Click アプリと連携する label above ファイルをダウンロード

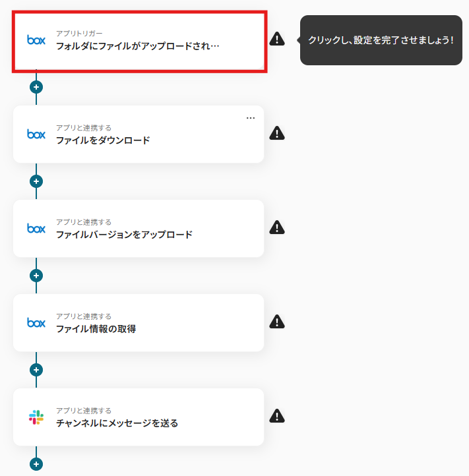84,128
